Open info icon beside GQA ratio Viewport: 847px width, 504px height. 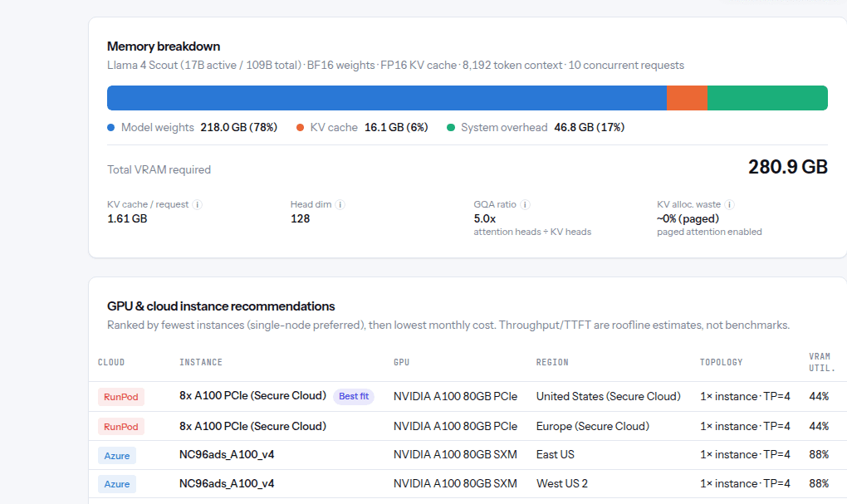525,205
